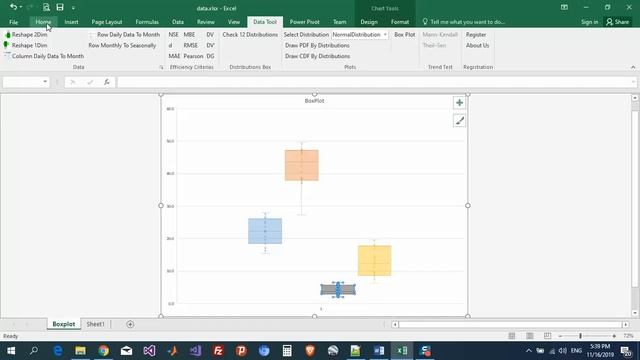Select the blue box in the boxplot
The width and height of the screenshot is (640, 360).
click(265, 231)
